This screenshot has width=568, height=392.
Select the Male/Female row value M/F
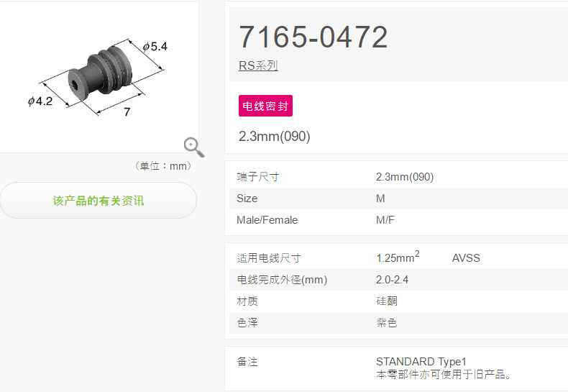tap(385, 220)
